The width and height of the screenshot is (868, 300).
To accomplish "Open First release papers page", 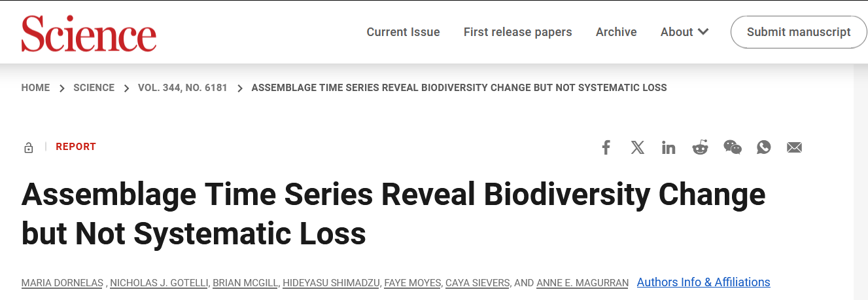I will tap(517, 32).
